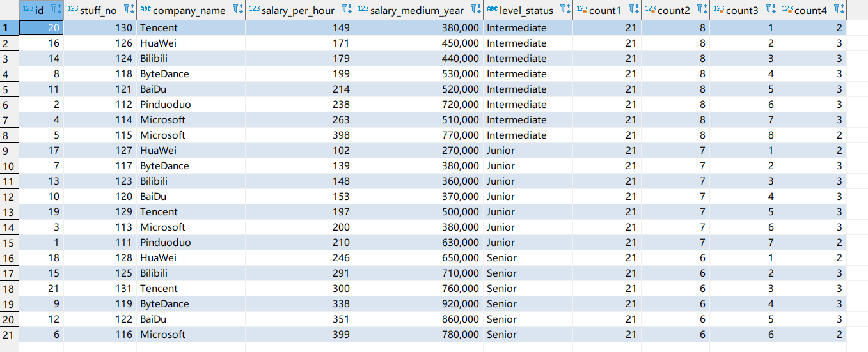Click the sort arrows on level_status column
Image resolution: width=868 pixels, height=352 pixels.
pos(569,10)
